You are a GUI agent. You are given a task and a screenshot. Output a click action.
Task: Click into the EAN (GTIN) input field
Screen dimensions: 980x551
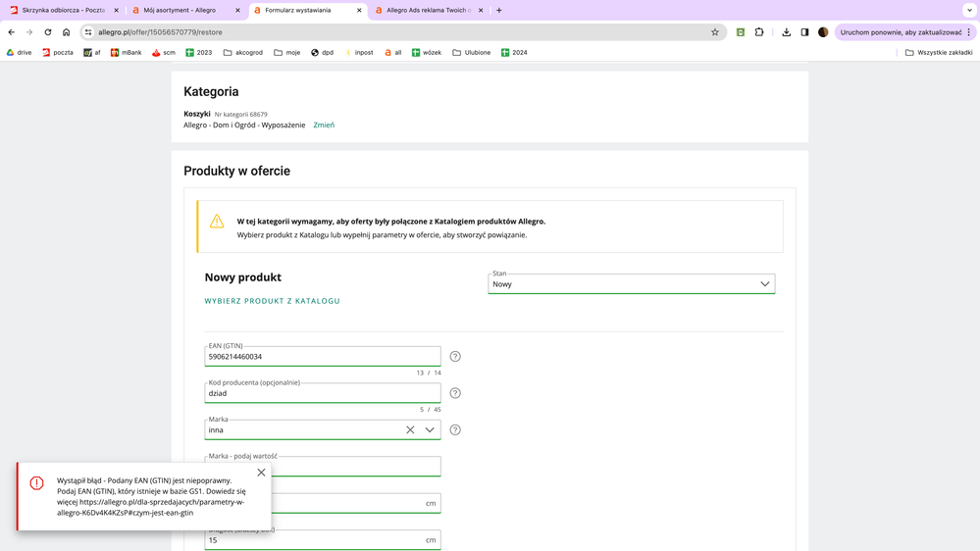coord(322,357)
